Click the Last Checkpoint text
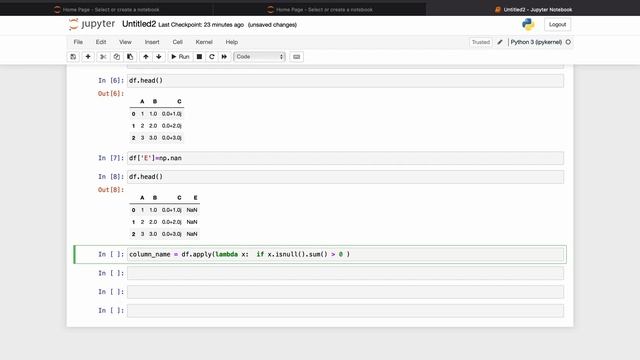Image resolution: width=640 pixels, height=360 pixels. [x=201, y=25]
